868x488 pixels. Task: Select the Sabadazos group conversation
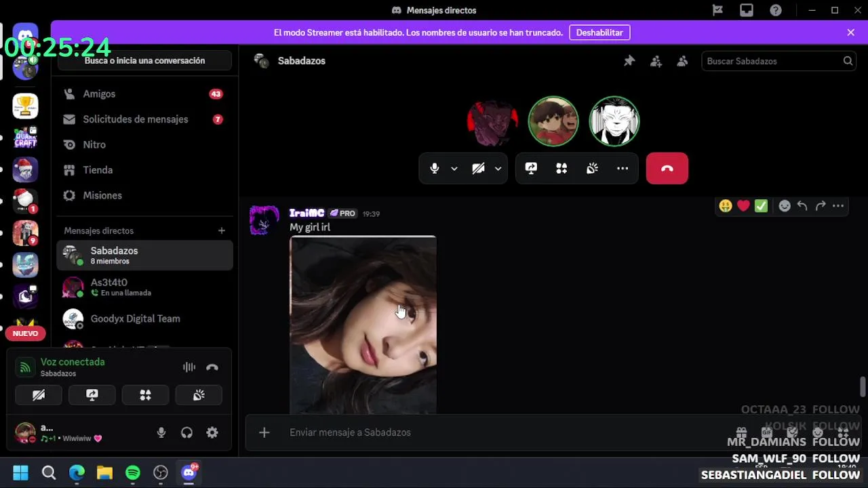144,256
